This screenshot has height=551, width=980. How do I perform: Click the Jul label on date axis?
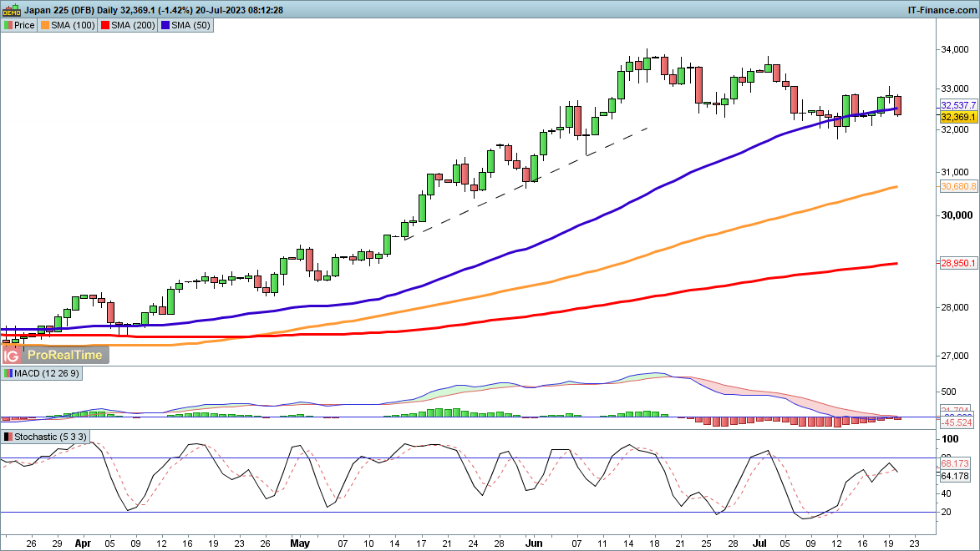pyautogui.click(x=760, y=543)
